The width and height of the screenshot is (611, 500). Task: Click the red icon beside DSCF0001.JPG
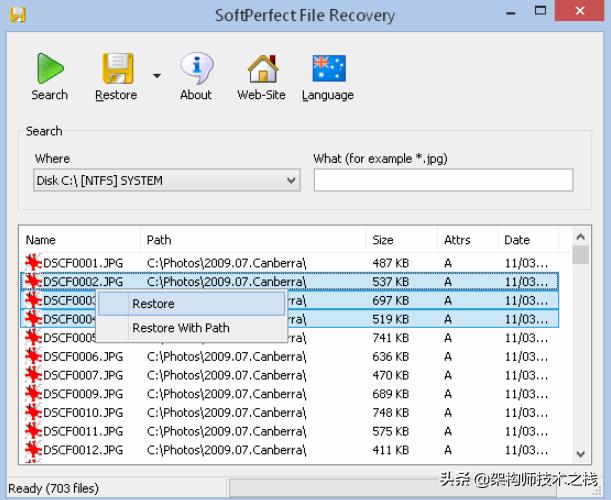click(x=34, y=263)
